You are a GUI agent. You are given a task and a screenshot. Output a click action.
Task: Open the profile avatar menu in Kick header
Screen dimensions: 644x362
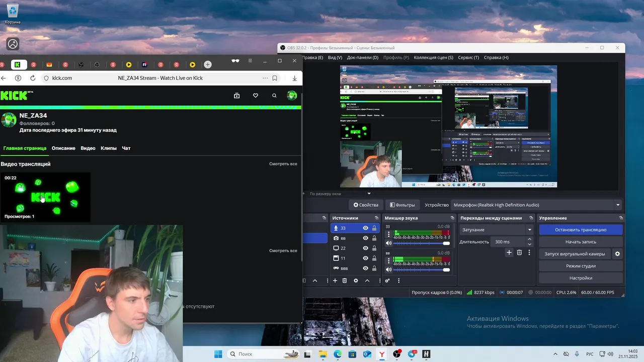[x=292, y=96]
